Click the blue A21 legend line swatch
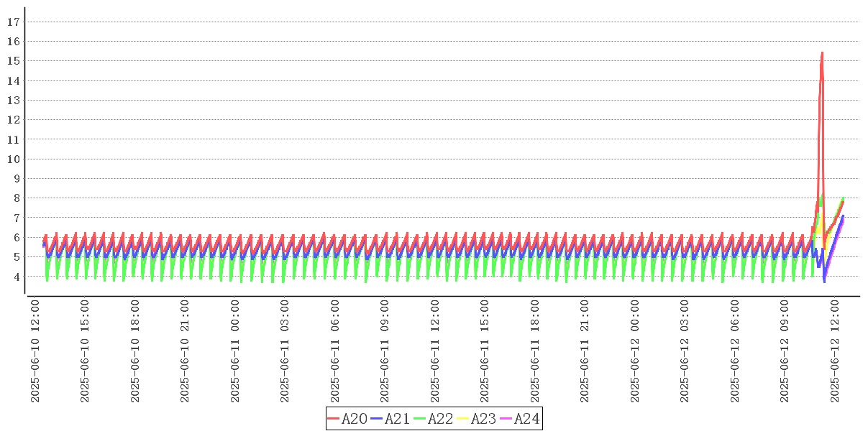868x431 pixels. point(377,419)
